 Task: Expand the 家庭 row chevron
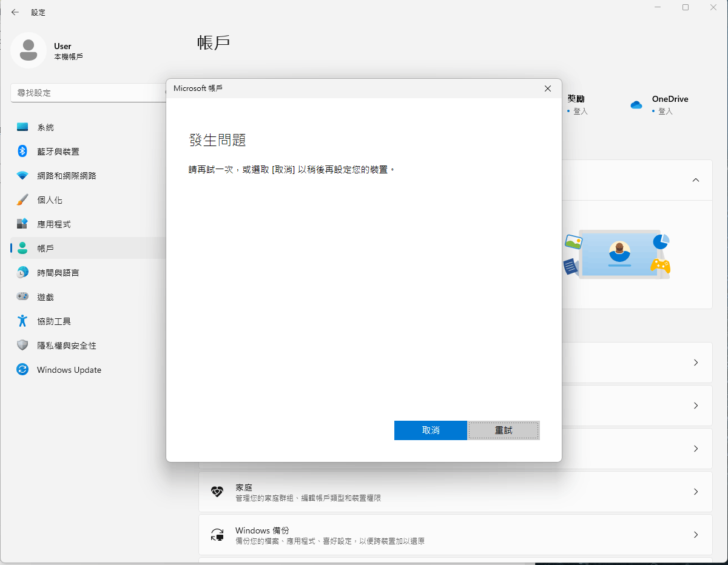(696, 492)
